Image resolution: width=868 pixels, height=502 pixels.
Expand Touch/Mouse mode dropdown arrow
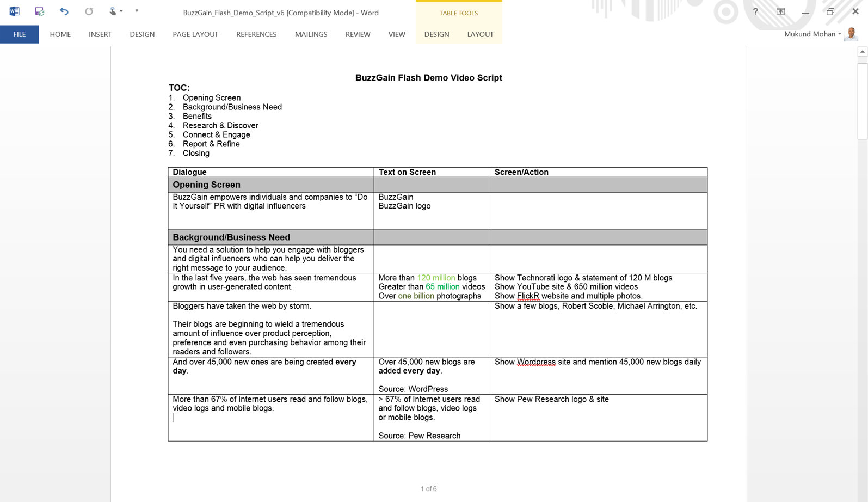pyautogui.click(x=121, y=11)
